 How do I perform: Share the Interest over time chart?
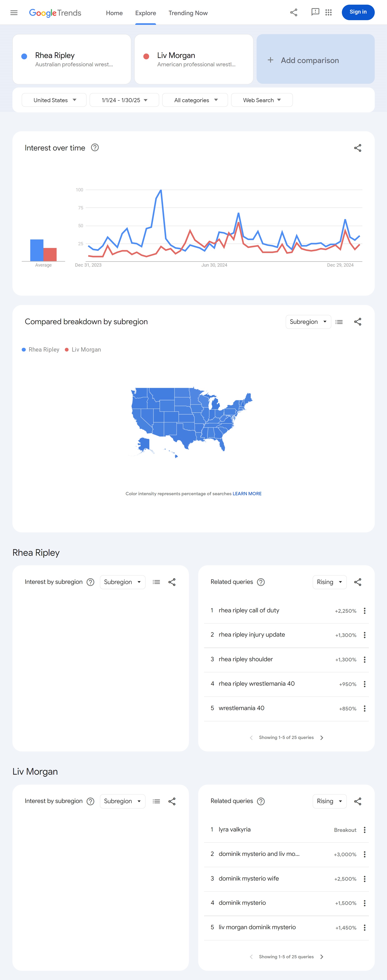click(357, 148)
